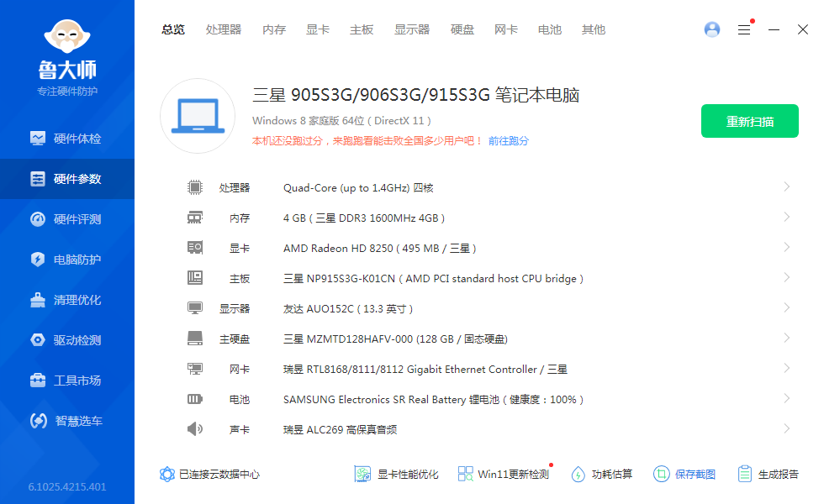Click the main hard disk icon

click(x=195, y=338)
